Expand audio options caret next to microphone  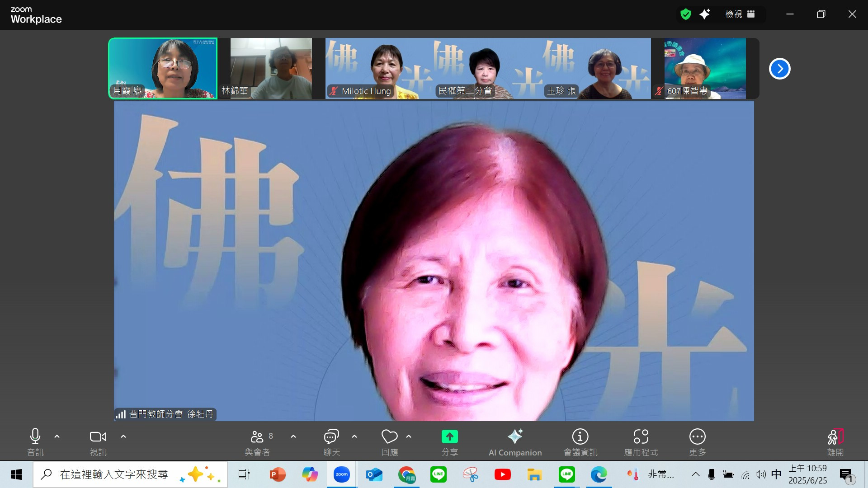[x=57, y=436]
